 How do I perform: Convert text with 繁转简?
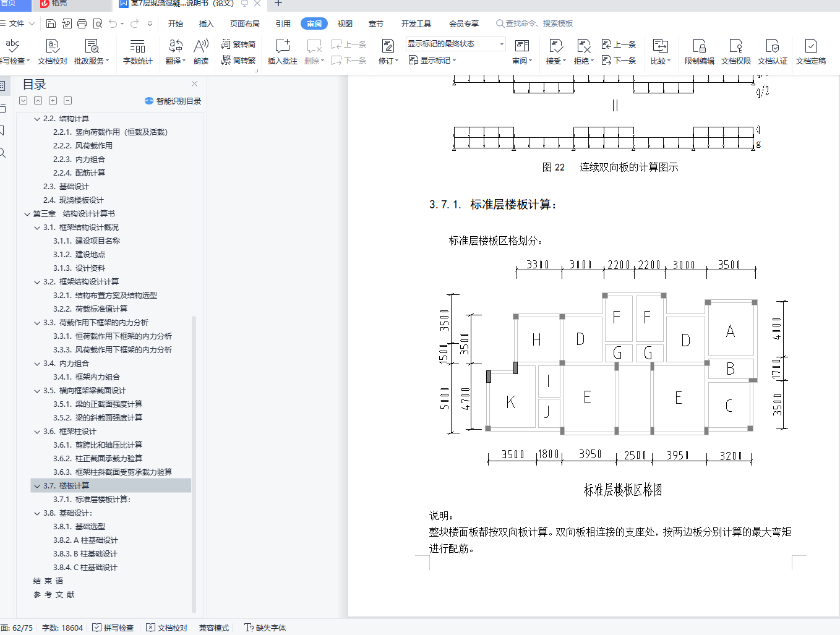(238, 44)
